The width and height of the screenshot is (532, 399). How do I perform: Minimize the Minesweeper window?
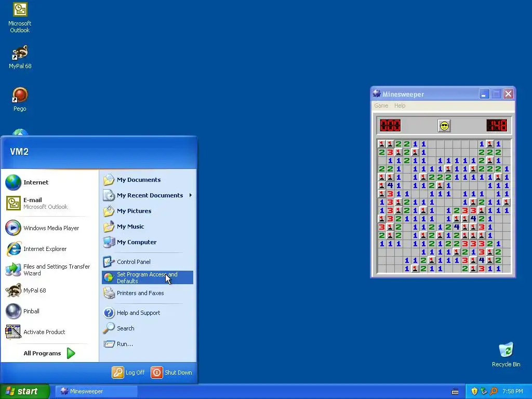coord(484,94)
